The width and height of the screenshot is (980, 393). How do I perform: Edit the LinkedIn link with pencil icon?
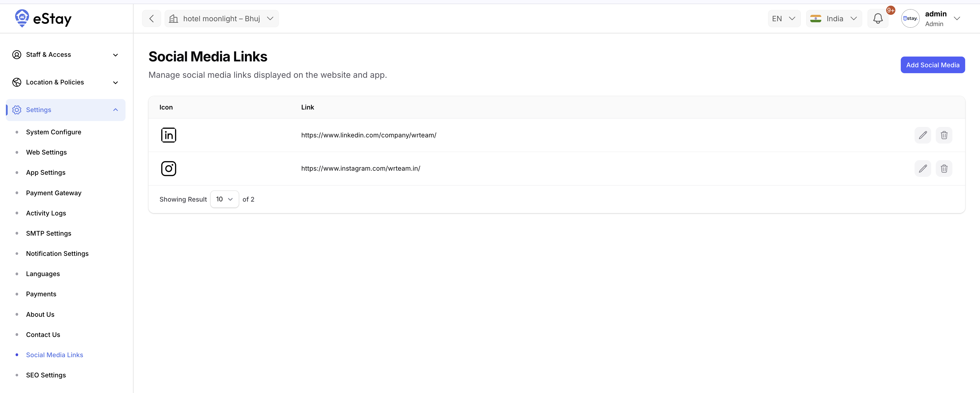pos(922,135)
